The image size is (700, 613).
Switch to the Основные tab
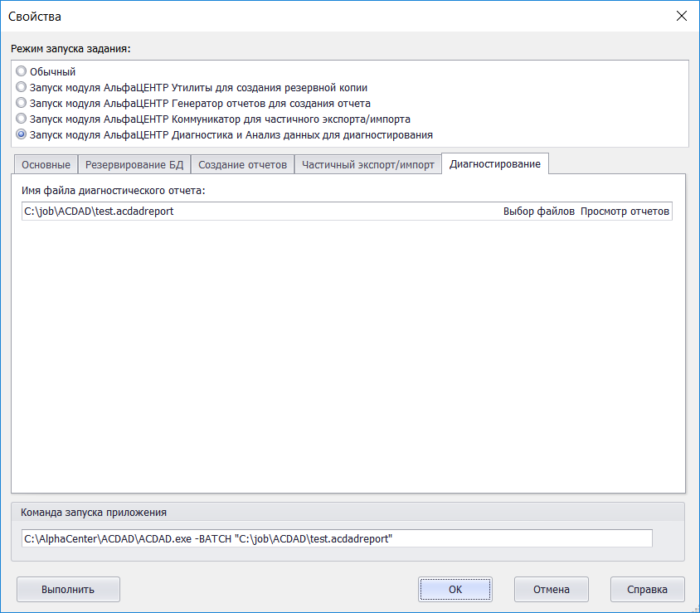[46, 165]
